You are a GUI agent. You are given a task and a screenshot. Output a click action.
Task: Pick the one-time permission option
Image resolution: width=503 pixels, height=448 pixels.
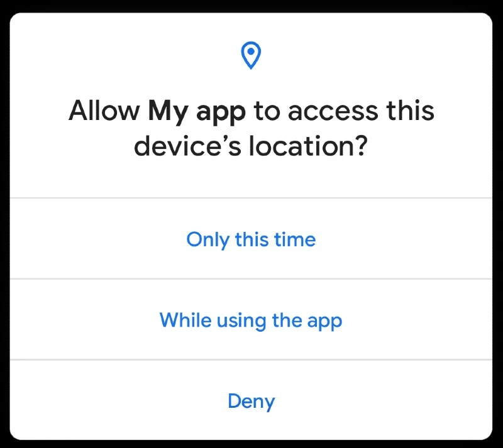251,239
